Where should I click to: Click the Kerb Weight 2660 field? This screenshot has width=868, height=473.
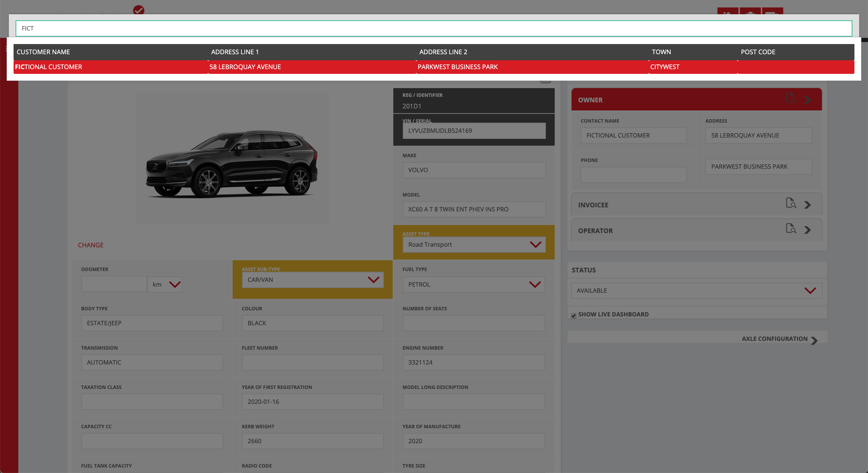(313, 441)
